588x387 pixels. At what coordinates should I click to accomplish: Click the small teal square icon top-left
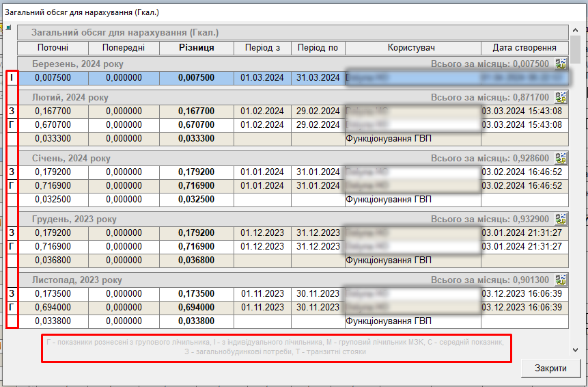[x=9, y=28]
